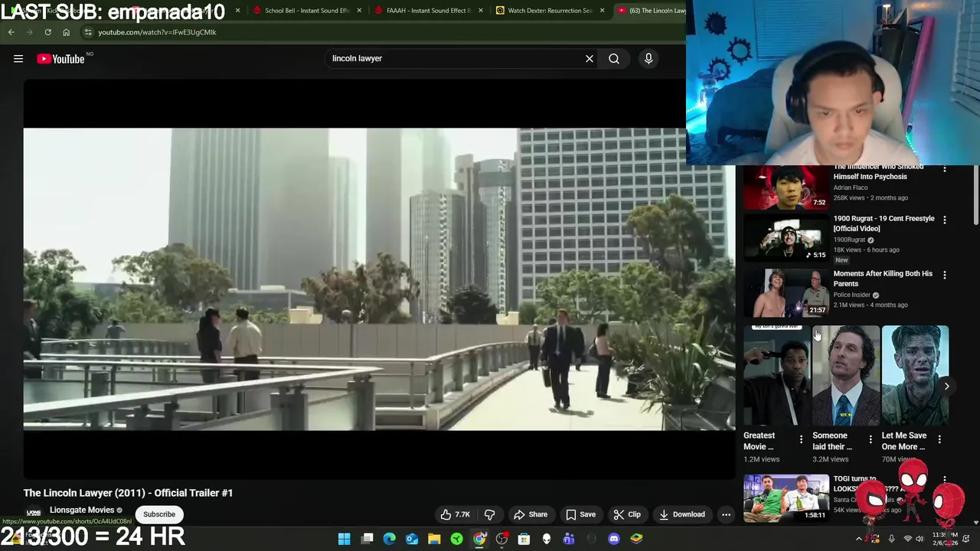Click the Police Insider channel name

(851, 295)
